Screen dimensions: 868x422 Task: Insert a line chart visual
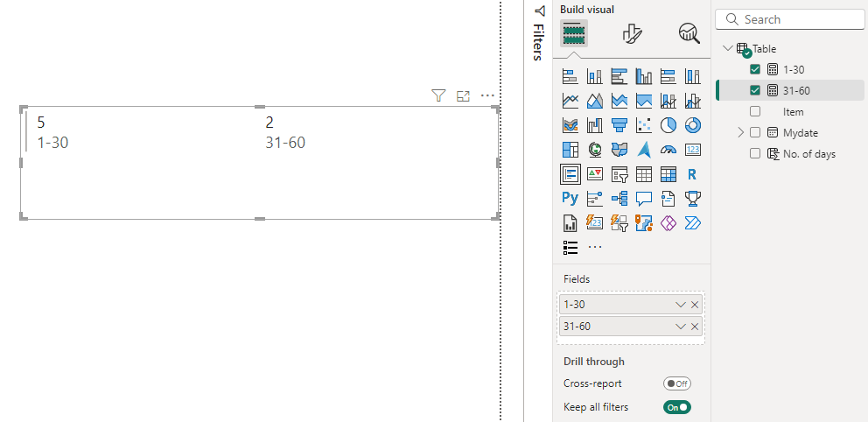coord(570,101)
